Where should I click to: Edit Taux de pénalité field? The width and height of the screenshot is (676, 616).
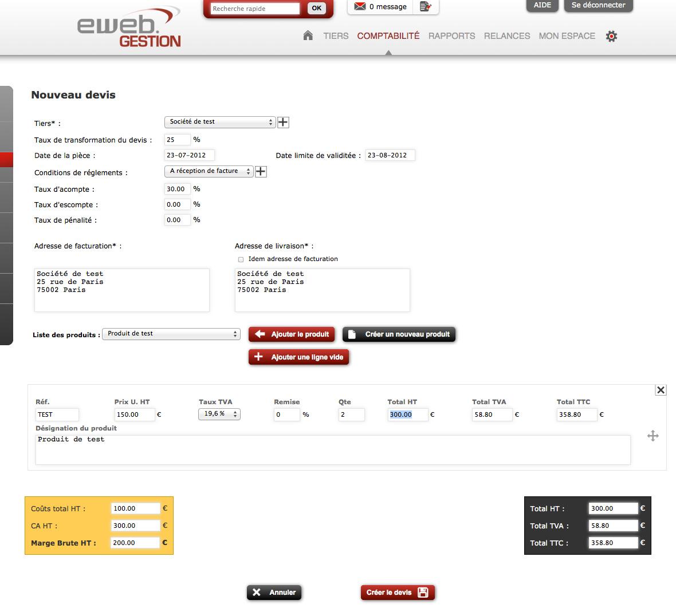pyautogui.click(x=177, y=220)
